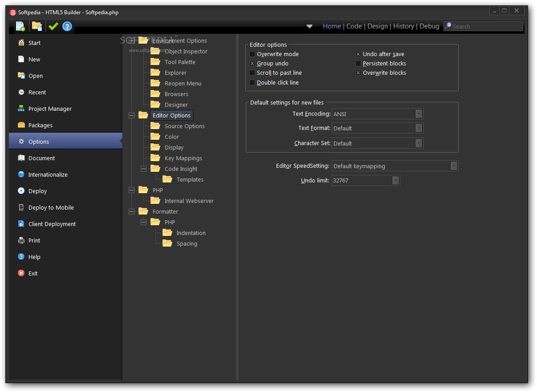Open the Character Set dropdown
The height and width of the screenshot is (392, 537).
(x=419, y=143)
